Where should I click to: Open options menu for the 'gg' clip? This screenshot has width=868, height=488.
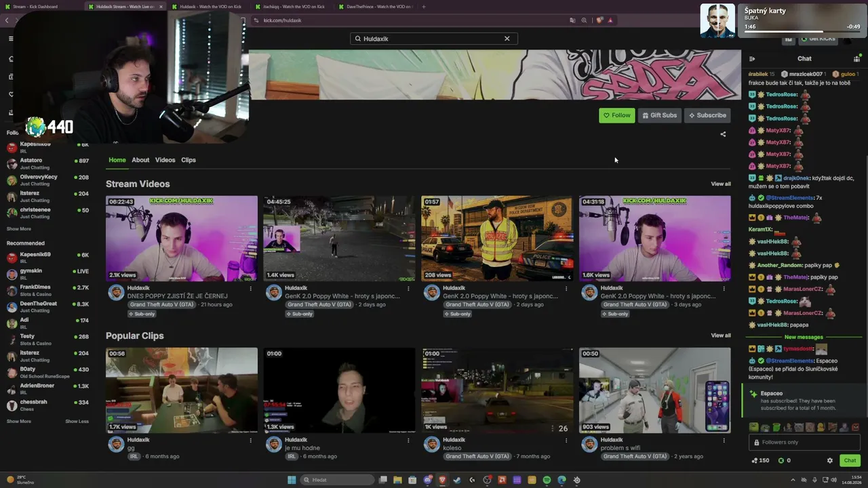tap(250, 441)
